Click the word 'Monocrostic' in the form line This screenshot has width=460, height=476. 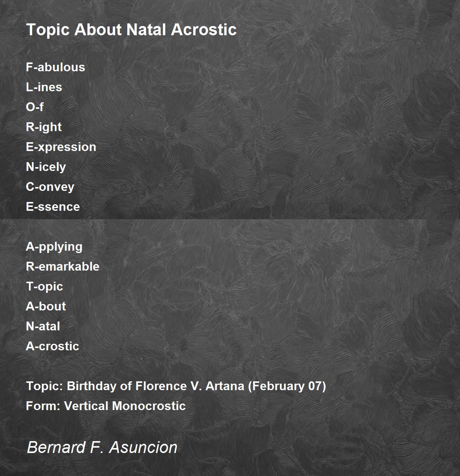[x=149, y=406]
